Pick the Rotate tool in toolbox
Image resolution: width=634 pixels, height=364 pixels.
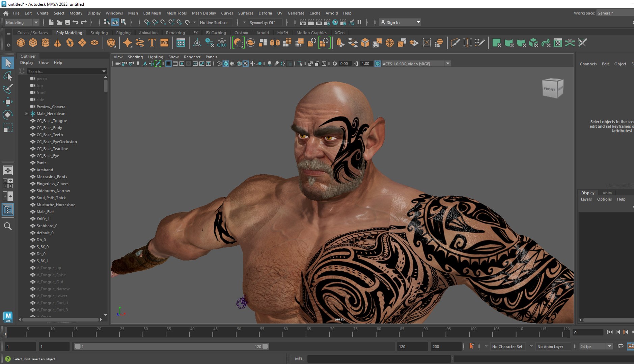click(8, 115)
